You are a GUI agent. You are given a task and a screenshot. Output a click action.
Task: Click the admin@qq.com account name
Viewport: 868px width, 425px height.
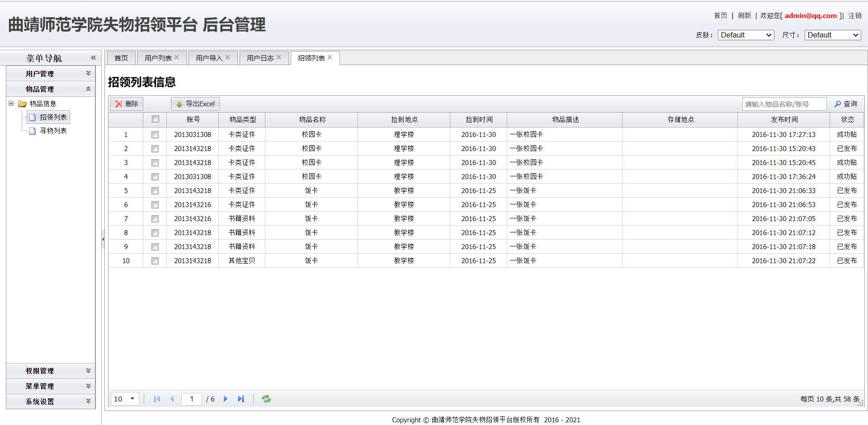pyautogui.click(x=811, y=16)
